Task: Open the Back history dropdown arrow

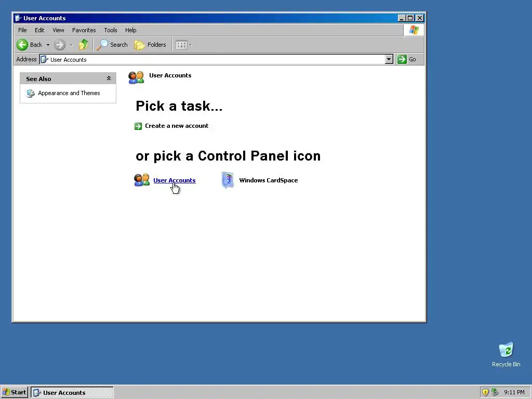Action: click(x=48, y=45)
